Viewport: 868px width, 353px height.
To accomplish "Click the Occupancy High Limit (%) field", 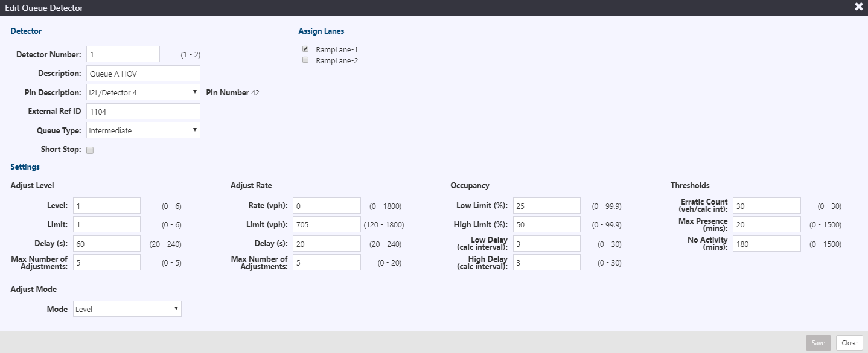I will (547, 224).
